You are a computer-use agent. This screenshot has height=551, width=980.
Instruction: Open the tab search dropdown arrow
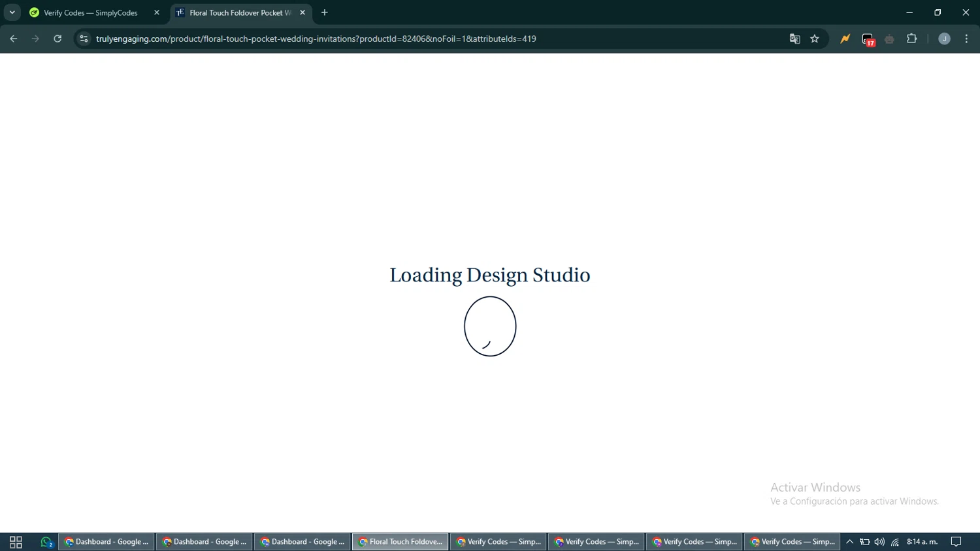(x=12, y=12)
